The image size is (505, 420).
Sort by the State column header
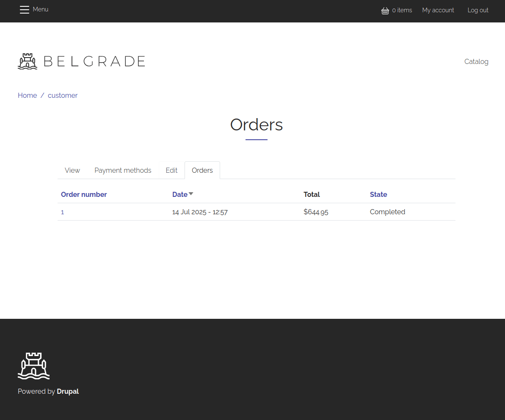point(378,194)
